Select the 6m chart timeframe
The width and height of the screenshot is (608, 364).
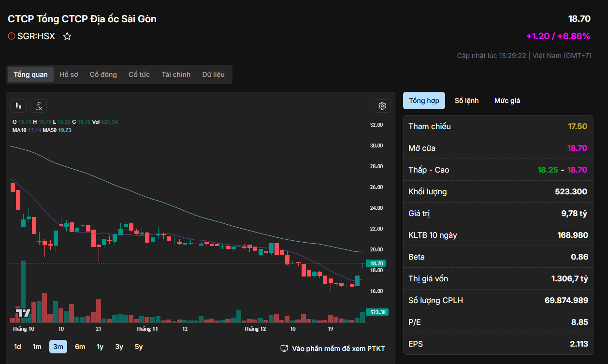80,347
